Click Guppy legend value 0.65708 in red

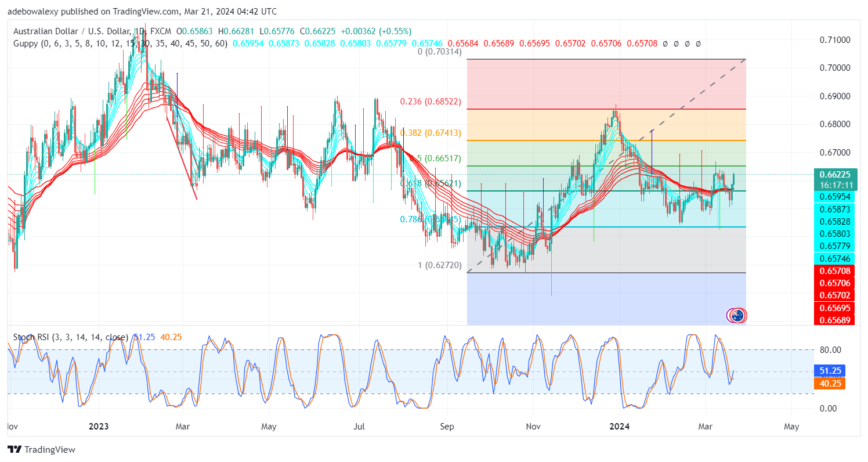click(643, 44)
